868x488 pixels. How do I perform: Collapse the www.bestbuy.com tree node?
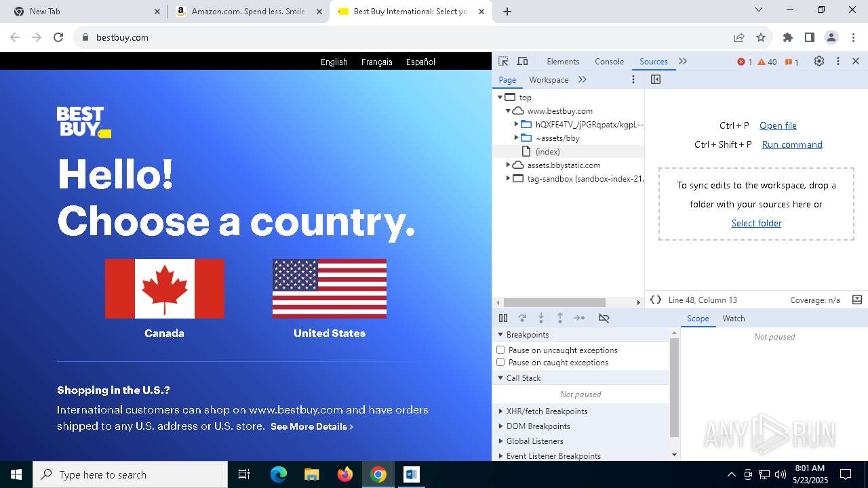(508, 111)
